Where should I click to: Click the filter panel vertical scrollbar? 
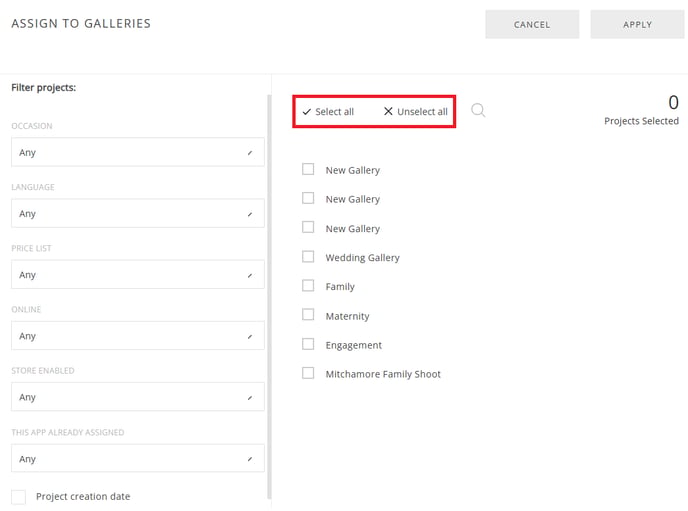click(x=269, y=297)
